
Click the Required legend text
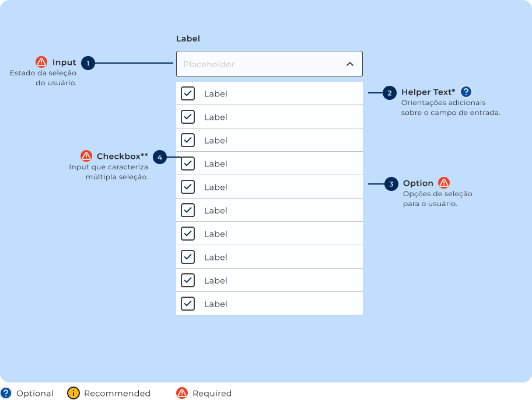pyautogui.click(x=212, y=394)
